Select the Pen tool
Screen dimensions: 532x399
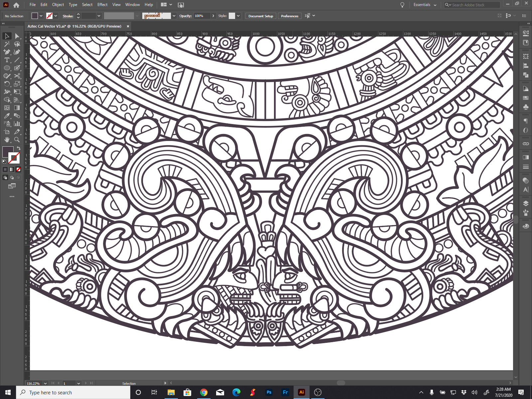7,52
